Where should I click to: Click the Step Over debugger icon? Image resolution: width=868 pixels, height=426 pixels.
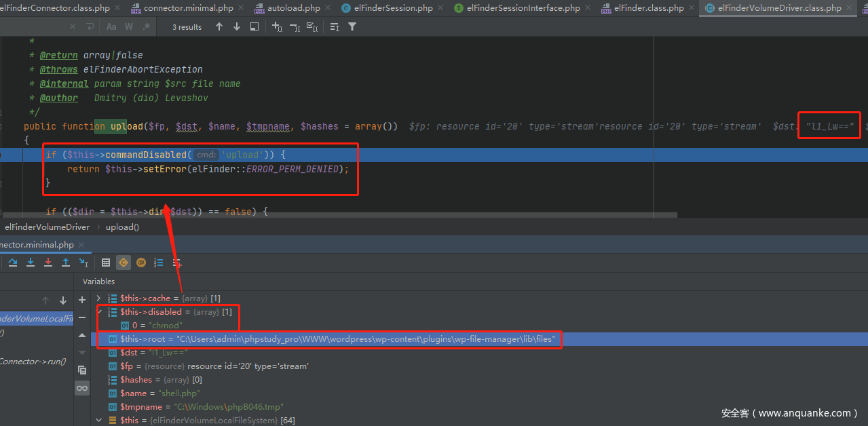13,263
